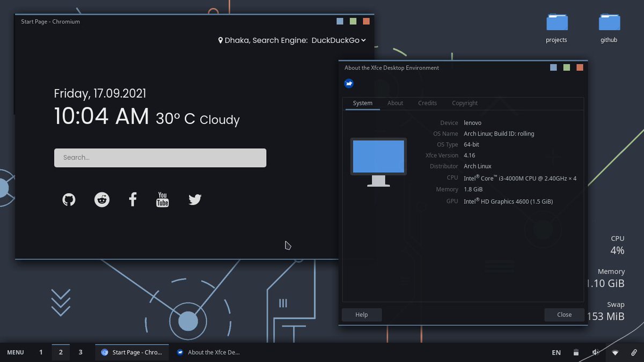
Task: Open the Facebook shortcut icon
Action: coord(133,200)
